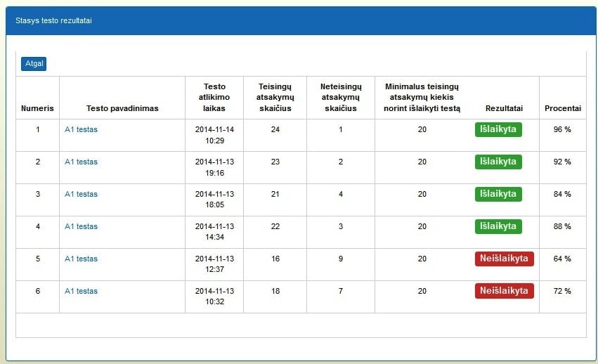Select date cell 2014-11-13 12:37
Viewport: 598px width, 364px height.
point(214,264)
